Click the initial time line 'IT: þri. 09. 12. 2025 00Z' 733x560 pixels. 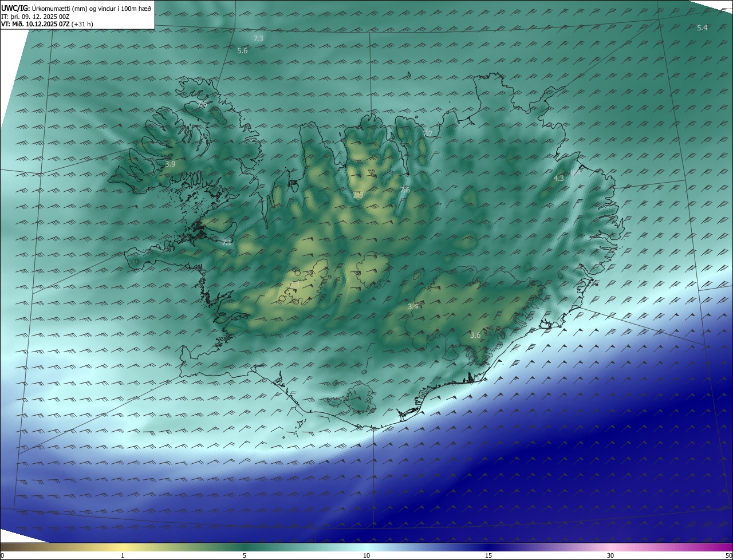[x=36, y=17]
